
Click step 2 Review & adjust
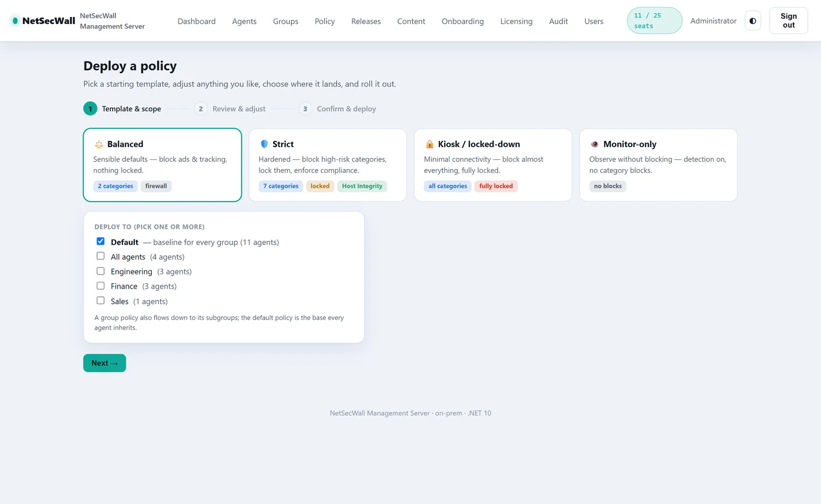point(230,109)
